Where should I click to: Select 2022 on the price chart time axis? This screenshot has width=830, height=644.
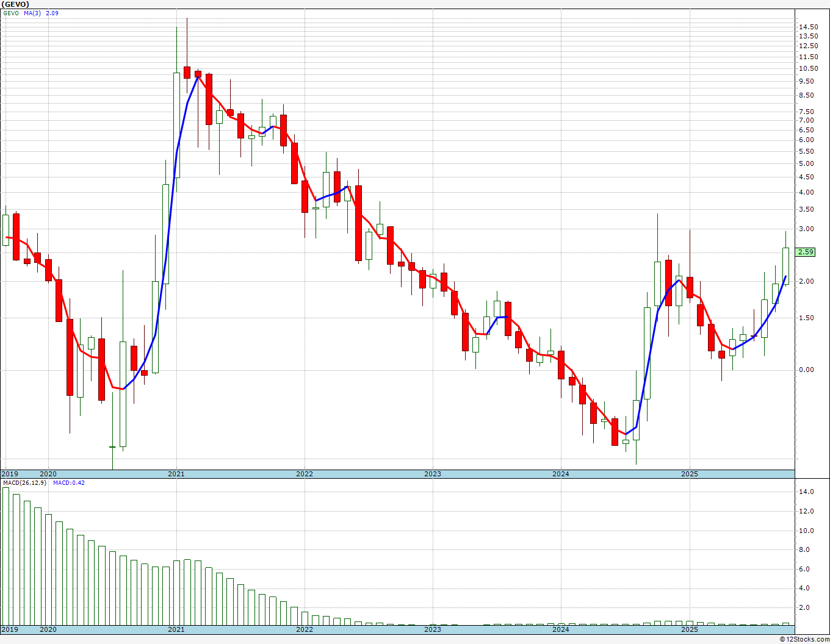click(x=304, y=474)
